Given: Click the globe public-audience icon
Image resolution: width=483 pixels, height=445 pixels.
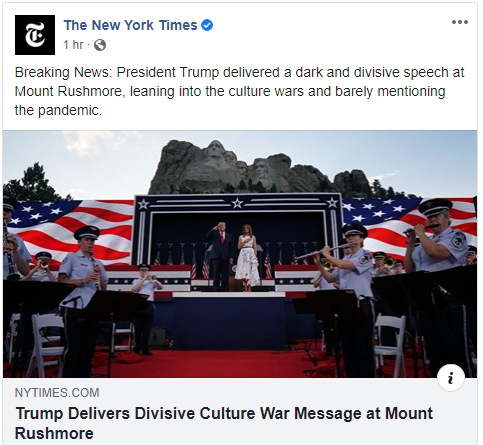Looking at the screenshot, I should coord(100,45).
